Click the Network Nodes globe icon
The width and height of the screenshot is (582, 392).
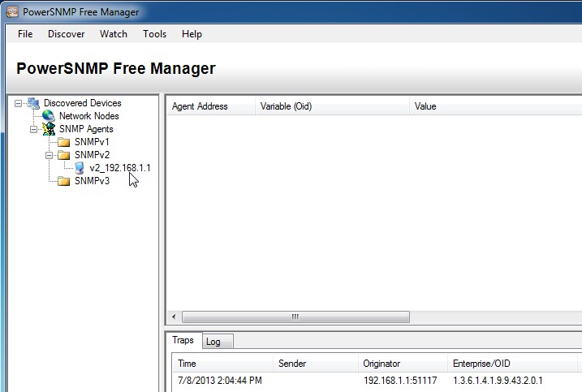click(48, 116)
